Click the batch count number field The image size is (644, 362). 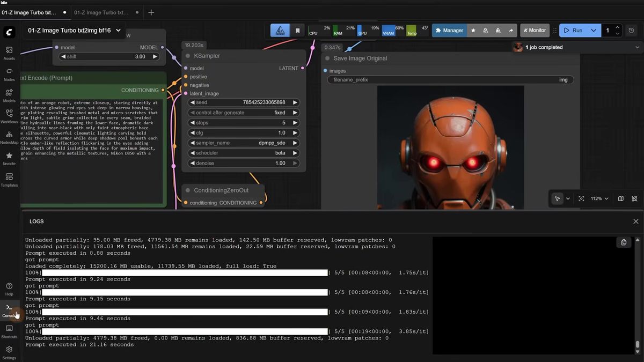(608, 31)
